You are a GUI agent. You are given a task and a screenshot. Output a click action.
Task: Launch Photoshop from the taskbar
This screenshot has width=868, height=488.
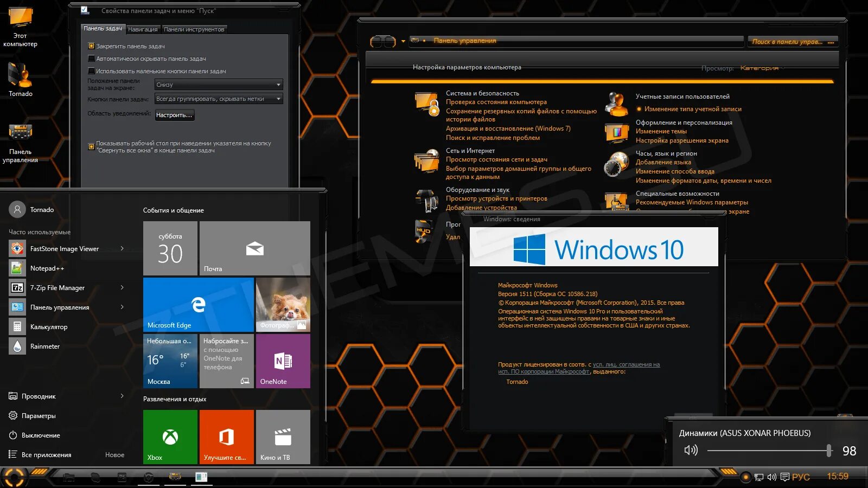pos(122,477)
